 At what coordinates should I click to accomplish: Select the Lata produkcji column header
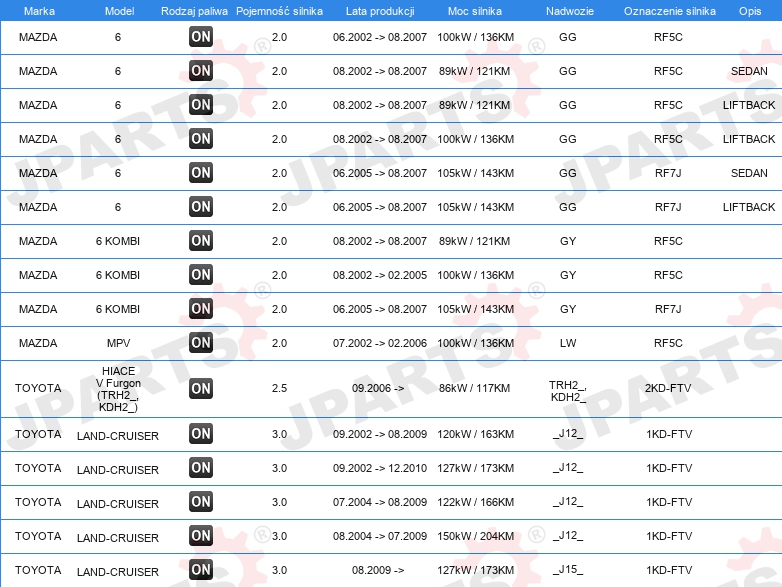(x=380, y=11)
